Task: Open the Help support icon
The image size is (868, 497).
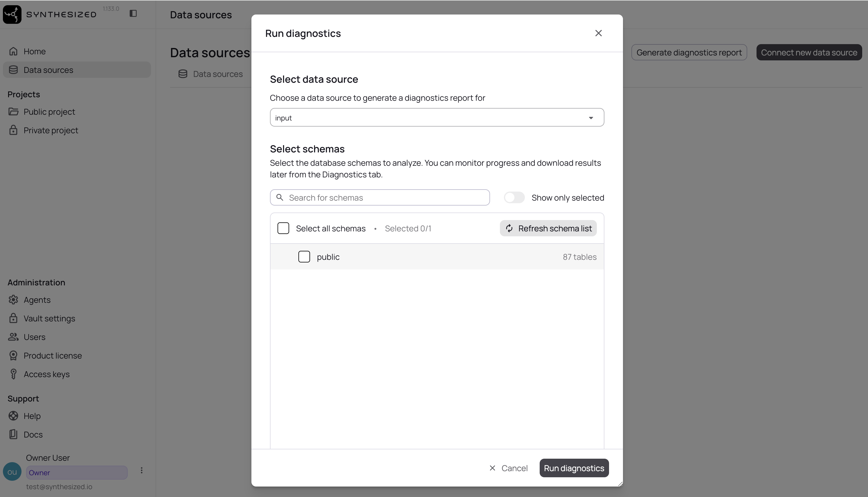Action: [13, 416]
